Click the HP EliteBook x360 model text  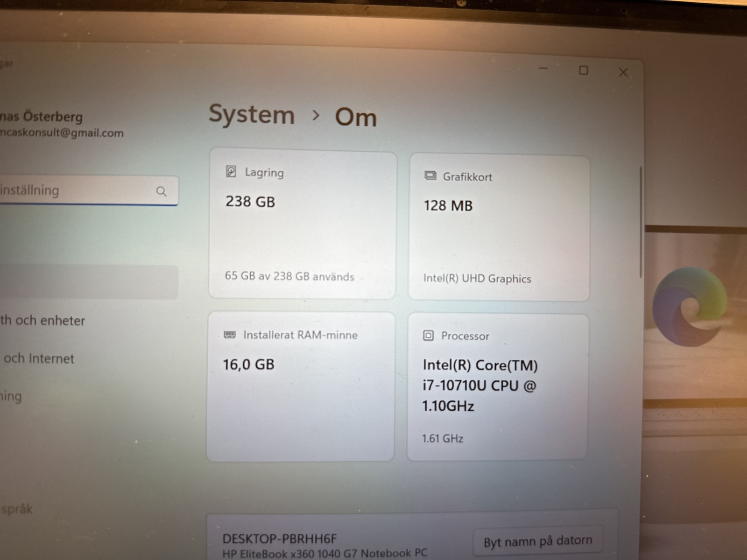[x=324, y=553]
